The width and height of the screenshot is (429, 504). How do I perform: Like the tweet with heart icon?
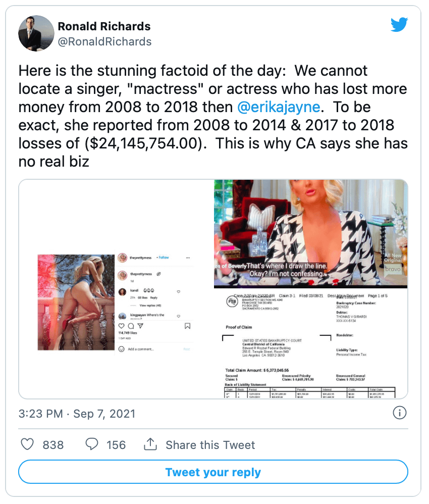pyautogui.click(x=27, y=444)
